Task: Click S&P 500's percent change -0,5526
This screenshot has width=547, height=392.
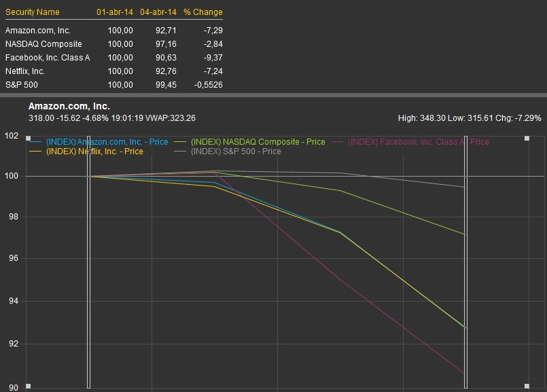Action: pyautogui.click(x=209, y=85)
